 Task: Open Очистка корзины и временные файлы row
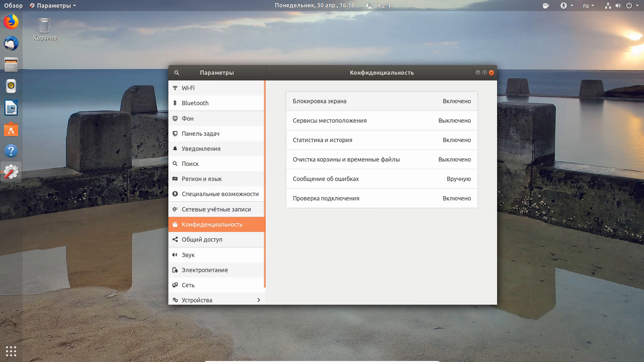(x=382, y=160)
